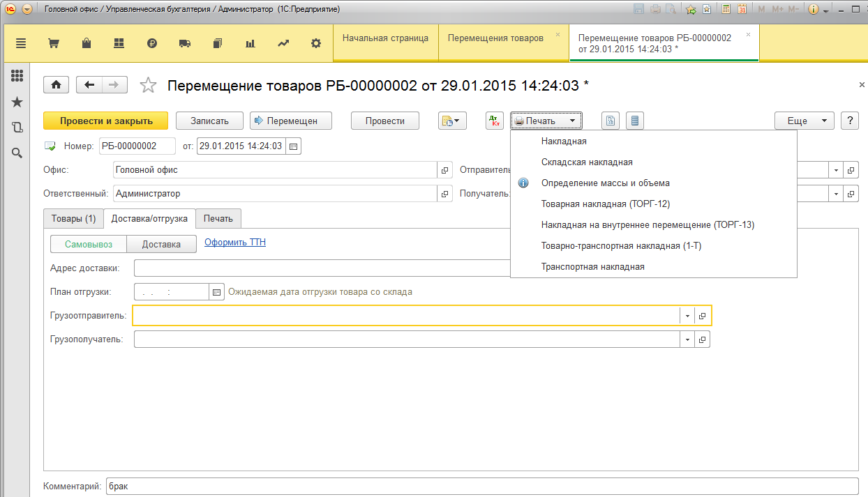Screen dimensions: 868x497
Task: Open the 1C main menu dropdown in title bar
Action: tap(27, 10)
